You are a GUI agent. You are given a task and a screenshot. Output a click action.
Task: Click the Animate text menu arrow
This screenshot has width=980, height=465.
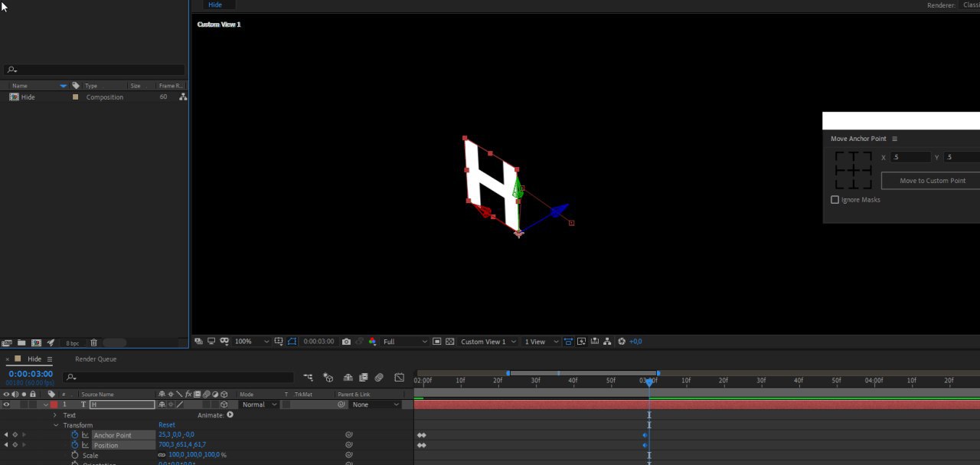(x=230, y=415)
